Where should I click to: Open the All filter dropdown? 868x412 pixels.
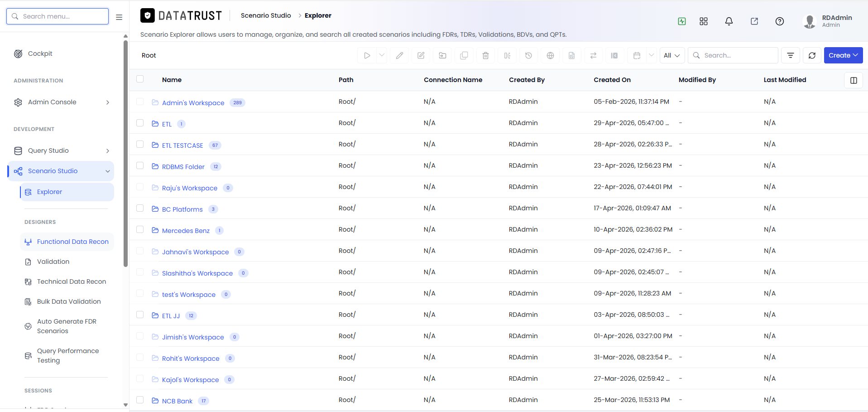pyautogui.click(x=672, y=55)
